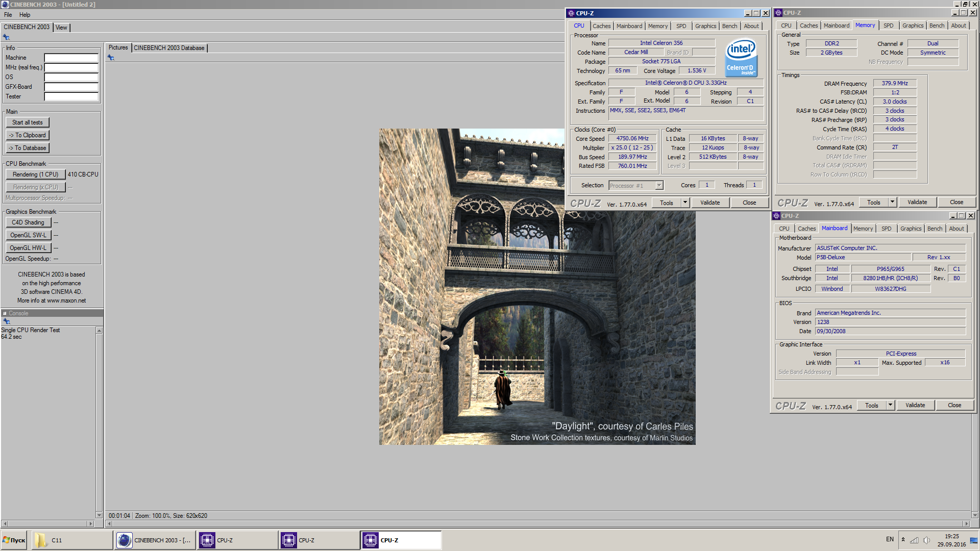Open the SPD tab in the CPU-Z Memory window
This screenshot has width=980, height=551.
pyautogui.click(x=888, y=26)
